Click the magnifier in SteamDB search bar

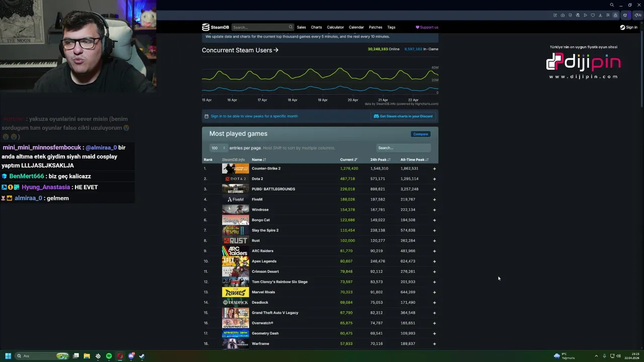tap(290, 27)
